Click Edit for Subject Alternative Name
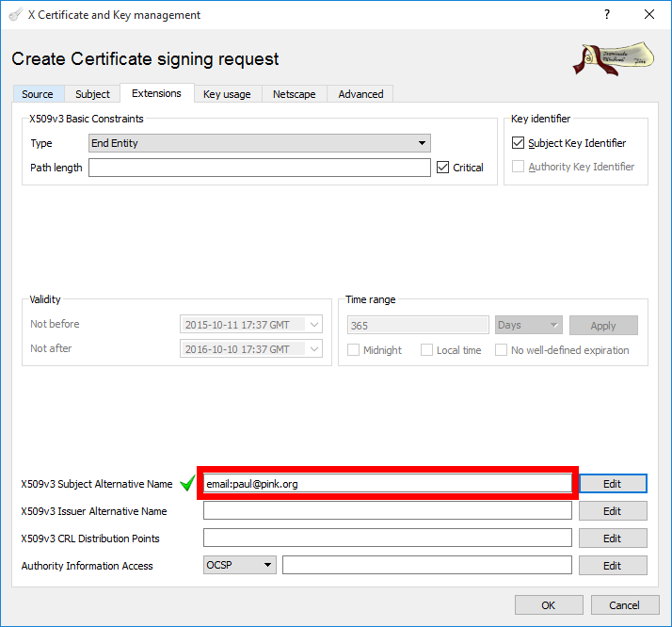This screenshot has height=627, width=672. [x=612, y=484]
